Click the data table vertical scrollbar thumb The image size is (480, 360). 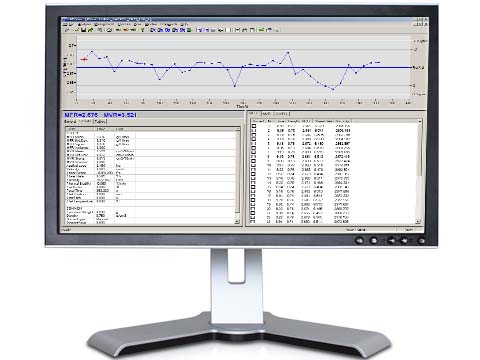coord(419,150)
